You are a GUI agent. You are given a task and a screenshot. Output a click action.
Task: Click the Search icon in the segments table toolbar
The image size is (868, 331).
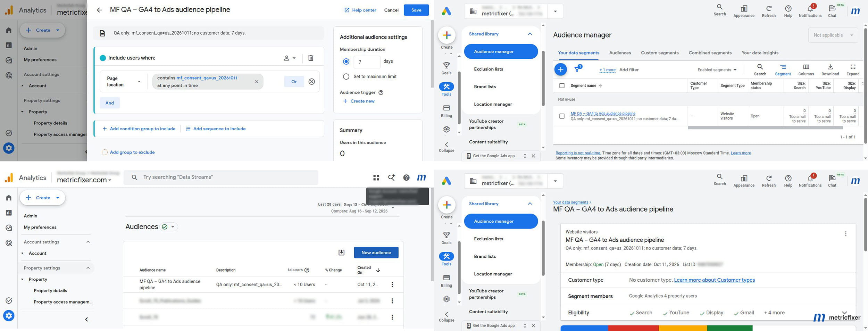click(x=760, y=69)
